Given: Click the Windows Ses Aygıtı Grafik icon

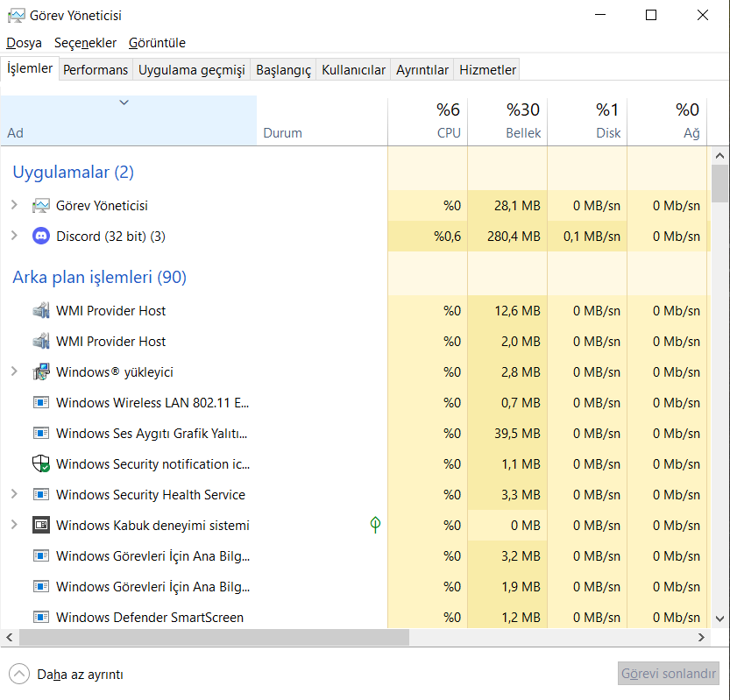Looking at the screenshot, I should (41, 434).
